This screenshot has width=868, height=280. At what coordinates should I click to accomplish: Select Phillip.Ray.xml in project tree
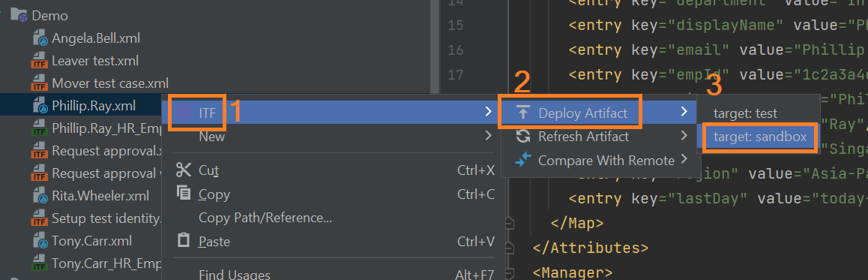pos(94,105)
